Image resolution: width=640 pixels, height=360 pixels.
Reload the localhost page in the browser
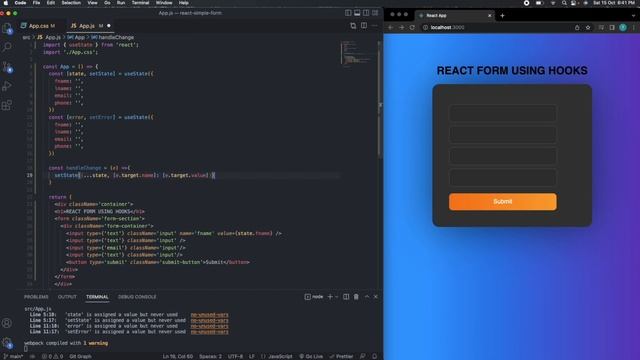click(x=412, y=27)
